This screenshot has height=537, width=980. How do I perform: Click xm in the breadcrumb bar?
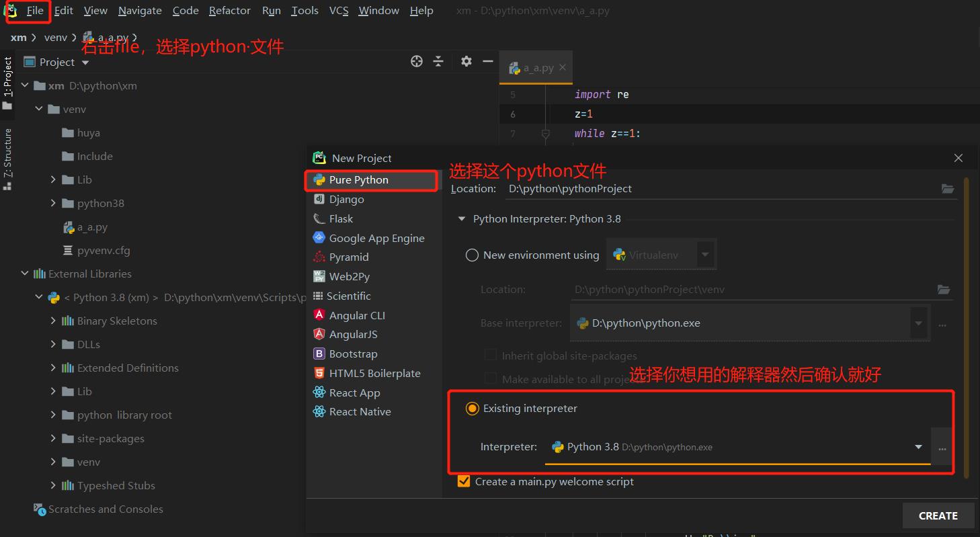(x=19, y=38)
